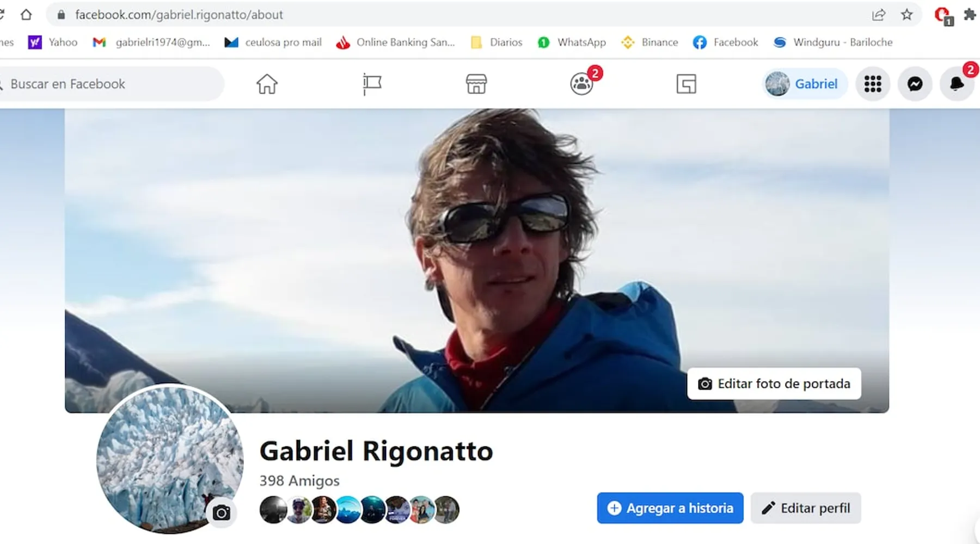Image resolution: width=980 pixels, height=544 pixels.
Task: Open the notifications bell icon
Action: 957,84
